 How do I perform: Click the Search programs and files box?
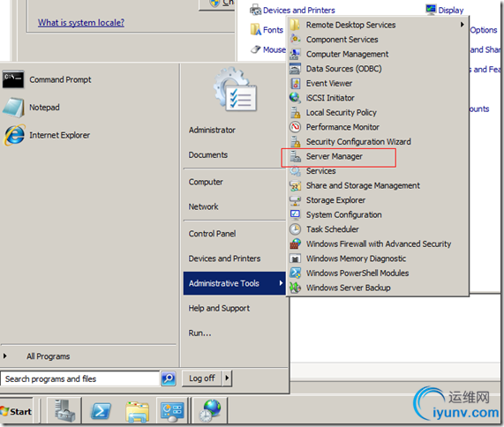tap(80, 378)
